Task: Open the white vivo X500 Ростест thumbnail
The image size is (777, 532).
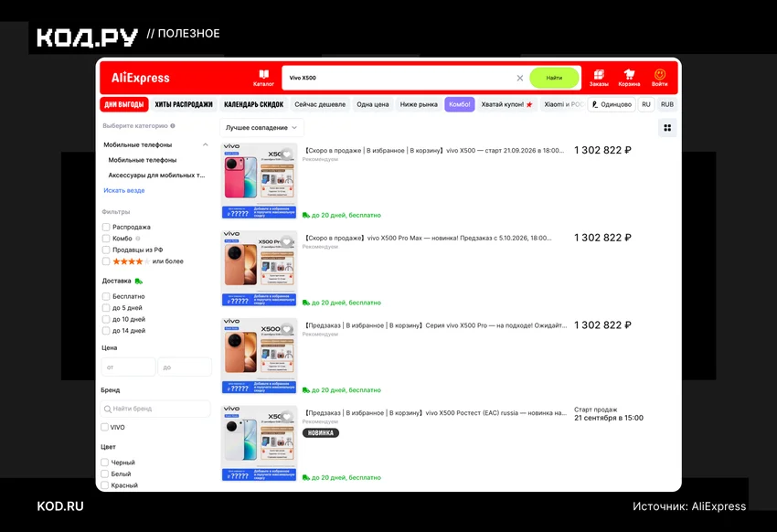Action: (x=259, y=443)
